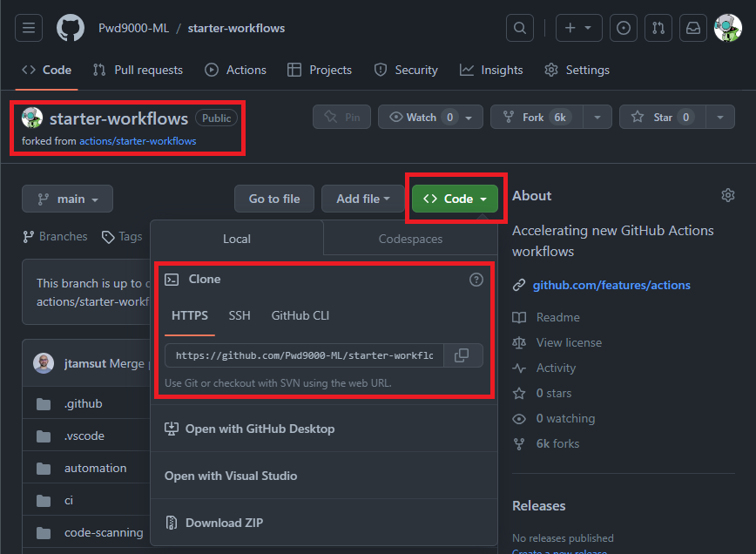Click starter-workflows breadcrumb link

(236, 28)
